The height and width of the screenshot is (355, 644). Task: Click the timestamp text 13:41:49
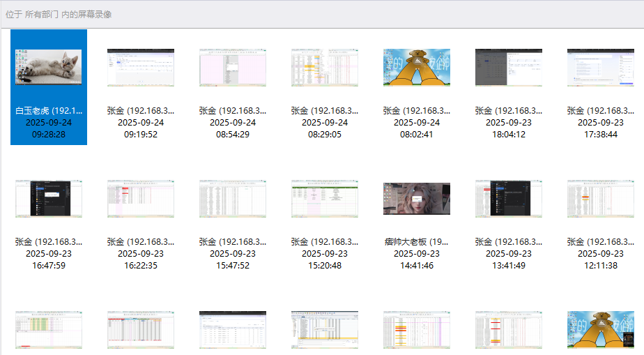pos(509,266)
